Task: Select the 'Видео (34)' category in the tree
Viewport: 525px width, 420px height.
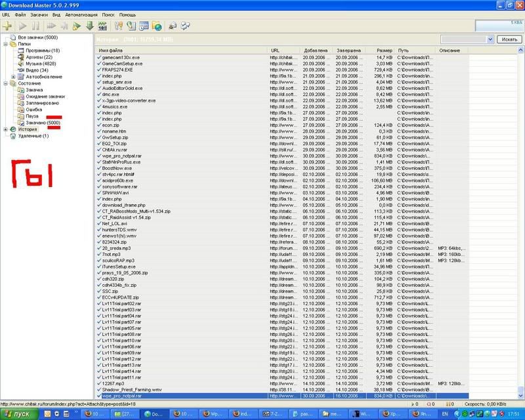Action: click(x=37, y=70)
